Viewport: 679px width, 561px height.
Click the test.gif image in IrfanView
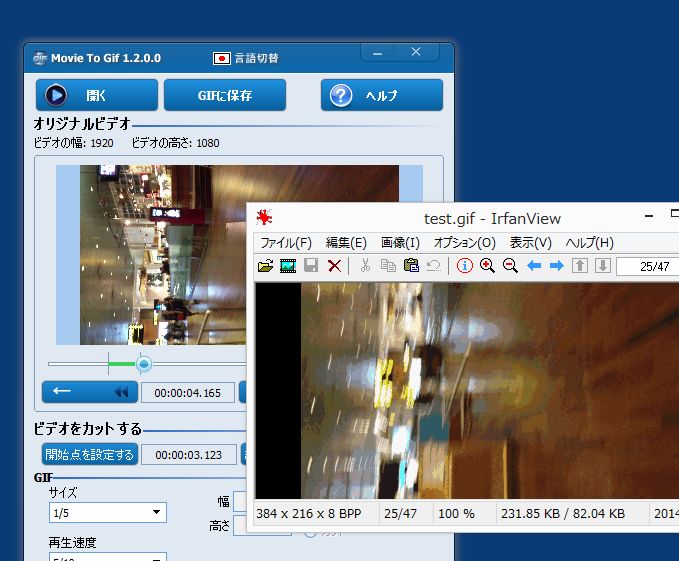[467, 390]
